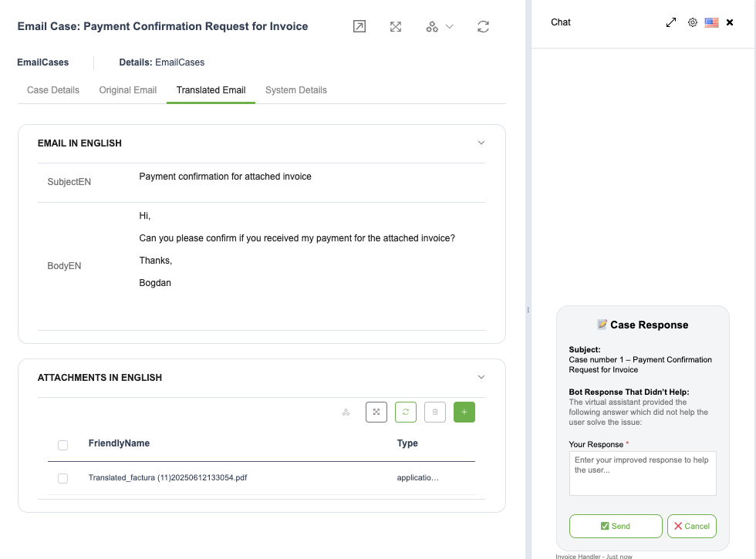This screenshot has width=756, height=559.
Task: Click the fullscreen expand icon in header
Action: click(395, 26)
